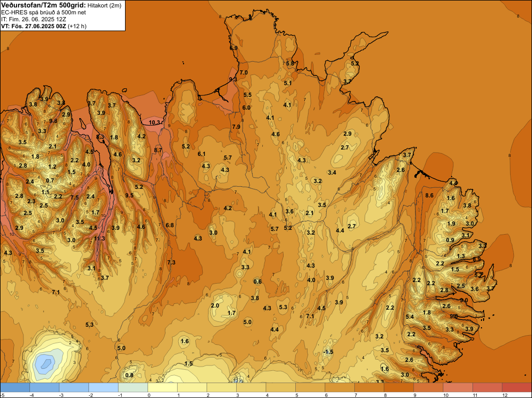Click the 3.4 temperature value
532x398 pixels.
pos(332,172)
